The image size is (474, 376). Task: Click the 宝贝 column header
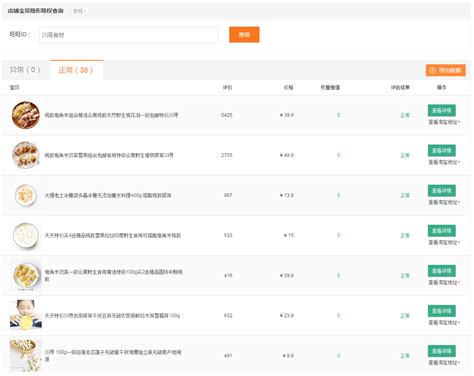pyautogui.click(x=14, y=87)
